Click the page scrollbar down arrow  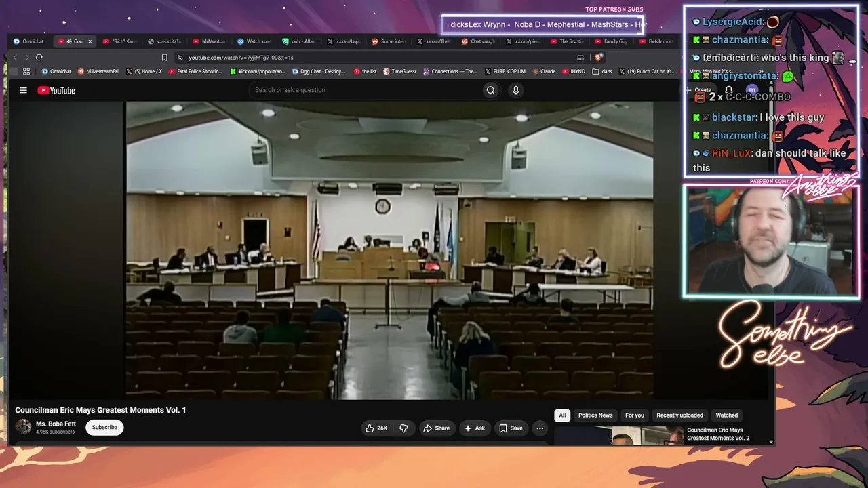click(770, 441)
